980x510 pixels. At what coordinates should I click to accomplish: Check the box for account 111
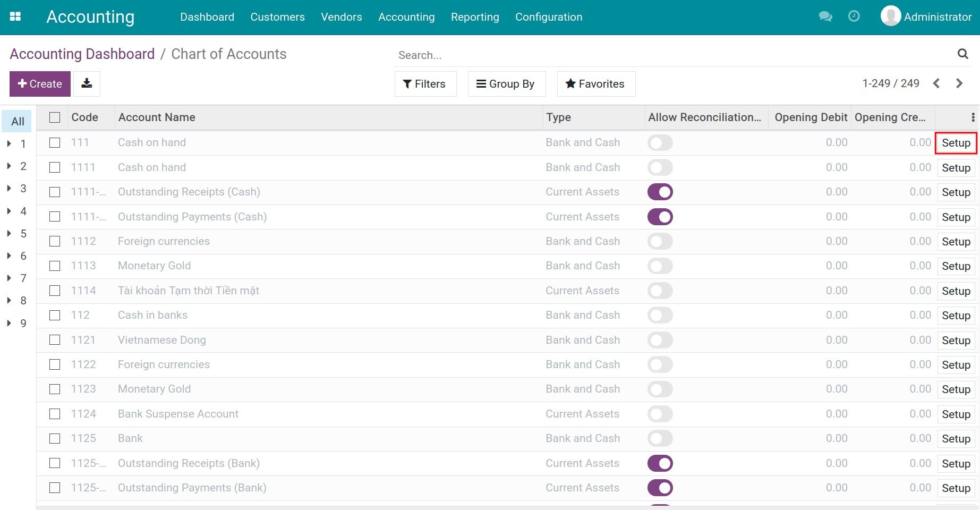click(55, 142)
